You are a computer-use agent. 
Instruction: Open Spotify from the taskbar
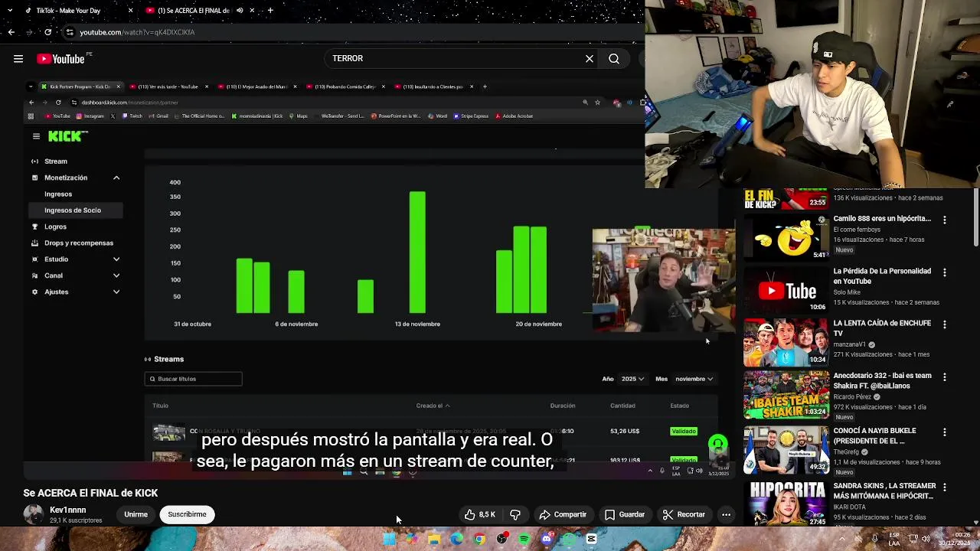coord(524,540)
